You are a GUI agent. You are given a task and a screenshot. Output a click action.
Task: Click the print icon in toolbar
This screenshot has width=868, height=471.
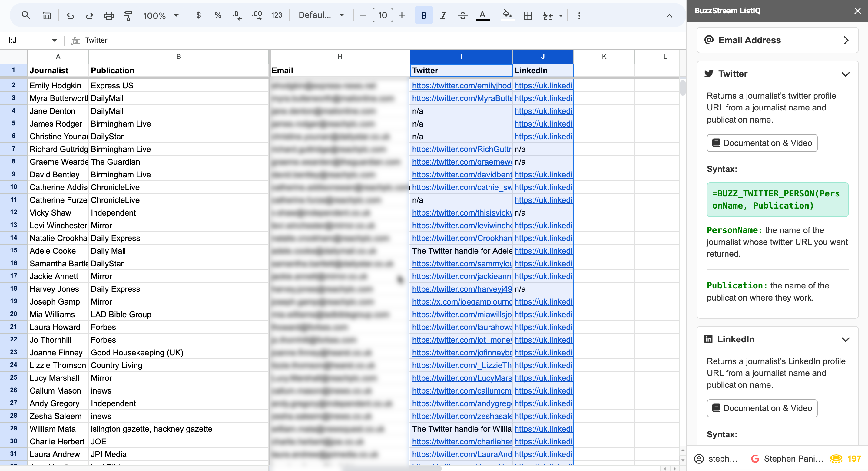(x=108, y=15)
